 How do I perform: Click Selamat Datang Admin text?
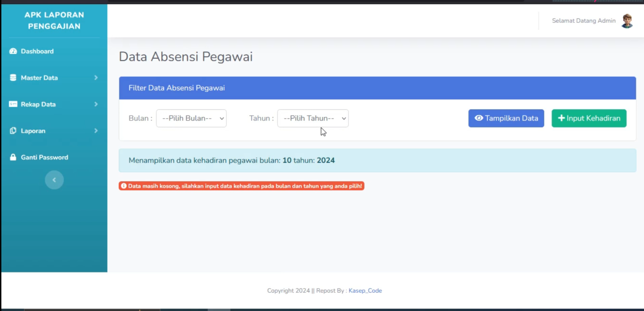click(584, 21)
